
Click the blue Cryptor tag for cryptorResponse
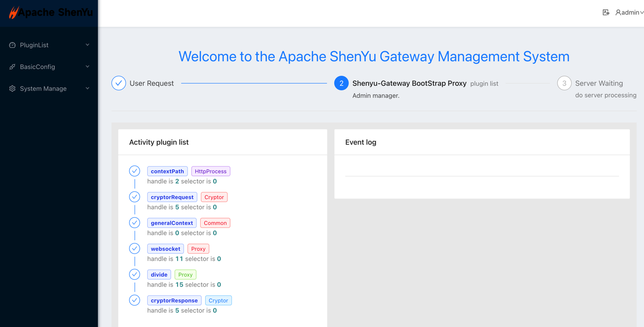(218, 301)
